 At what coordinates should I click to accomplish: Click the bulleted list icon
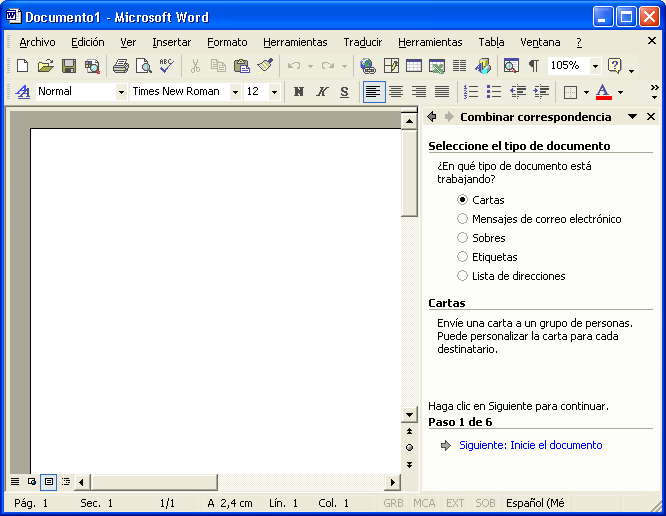pyautogui.click(x=493, y=92)
